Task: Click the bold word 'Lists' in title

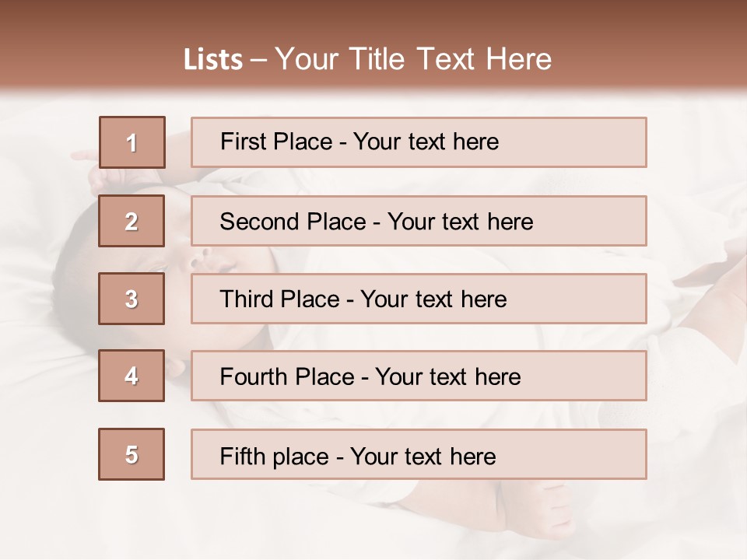Action: [x=213, y=59]
